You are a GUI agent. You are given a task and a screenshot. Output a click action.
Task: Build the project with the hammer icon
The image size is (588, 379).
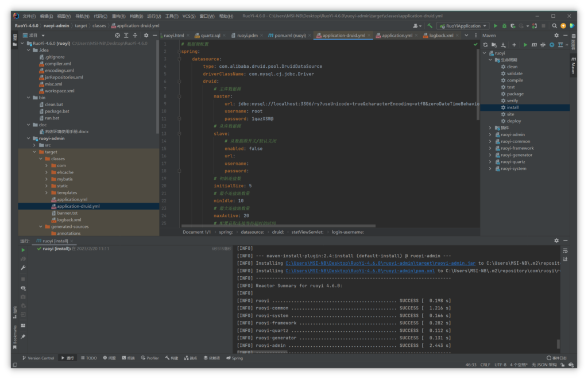click(x=430, y=26)
